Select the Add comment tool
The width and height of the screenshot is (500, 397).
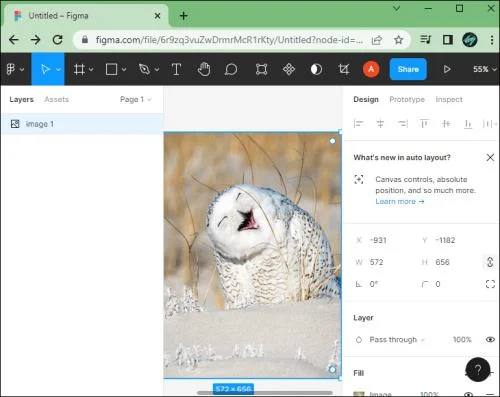tap(231, 69)
